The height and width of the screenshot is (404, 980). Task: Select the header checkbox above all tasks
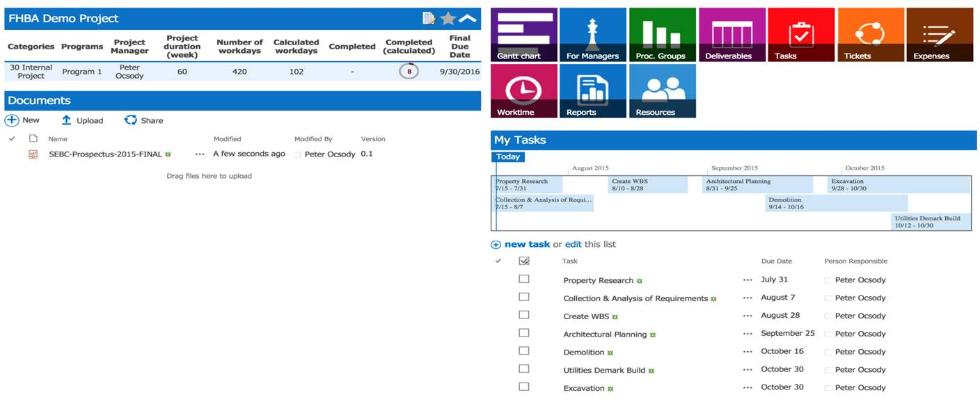[x=524, y=259]
